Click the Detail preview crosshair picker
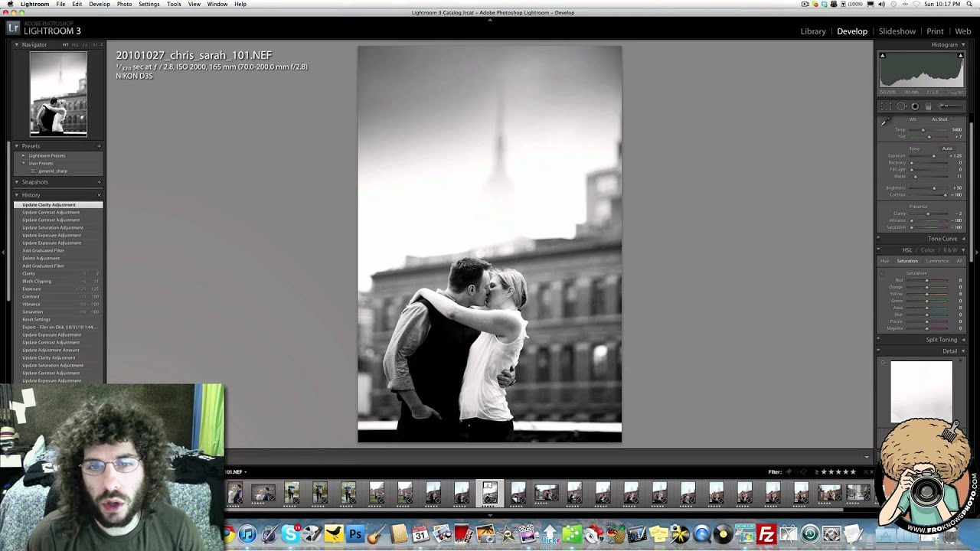 pyautogui.click(x=883, y=363)
